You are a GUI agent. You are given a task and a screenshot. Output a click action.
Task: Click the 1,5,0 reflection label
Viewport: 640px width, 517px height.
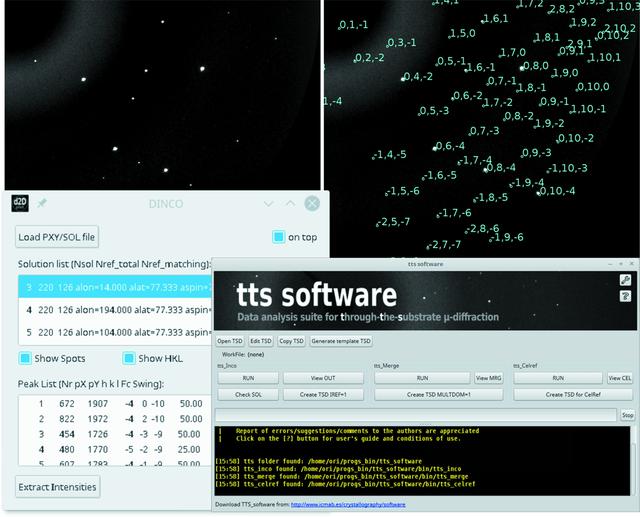(x=462, y=33)
